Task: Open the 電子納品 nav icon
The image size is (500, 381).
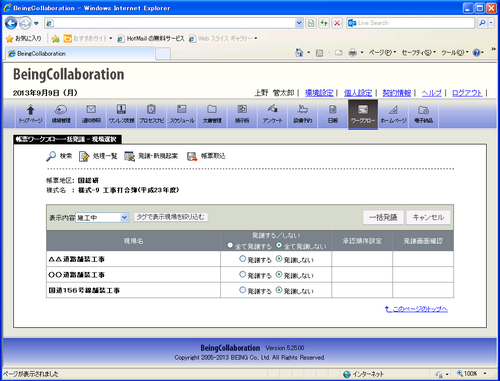Action: (423, 114)
